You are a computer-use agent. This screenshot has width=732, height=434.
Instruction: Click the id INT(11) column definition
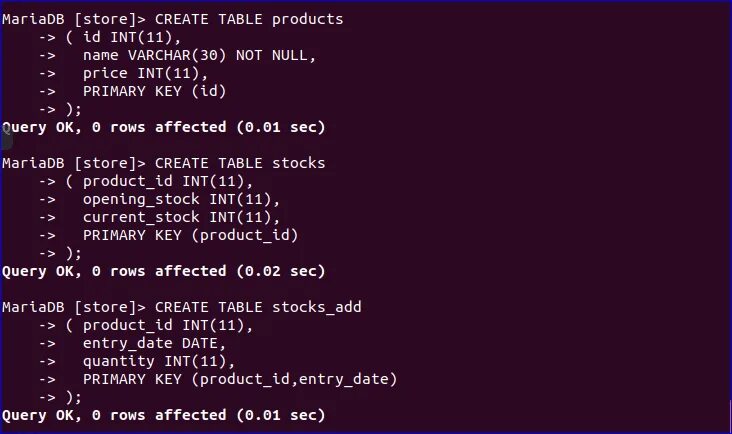click(131, 38)
